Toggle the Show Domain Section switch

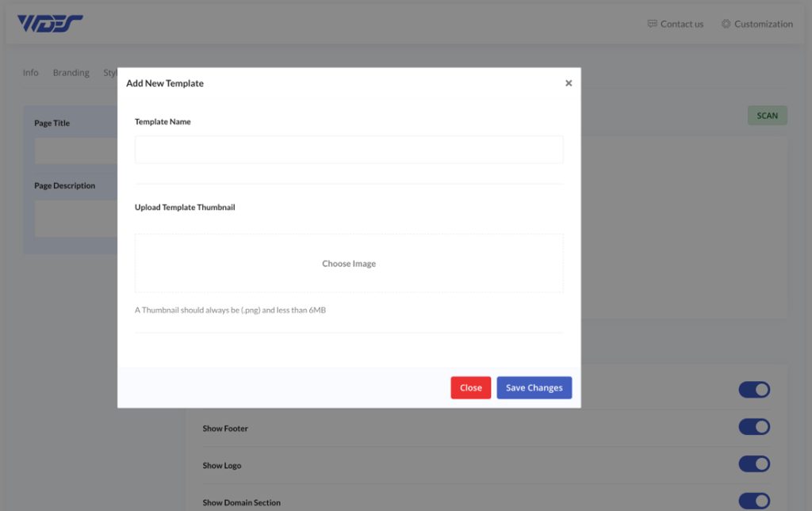pyautogui.click(x=754, y=501)
